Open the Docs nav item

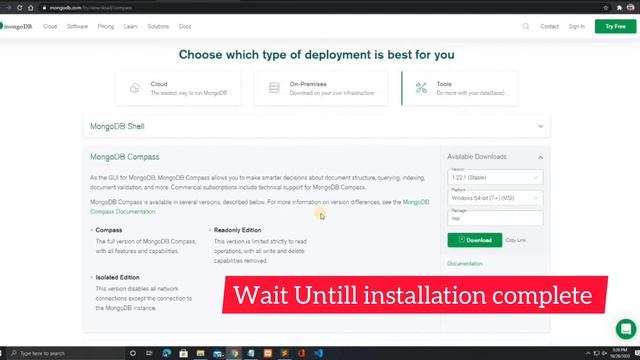(x=185, y=27)
